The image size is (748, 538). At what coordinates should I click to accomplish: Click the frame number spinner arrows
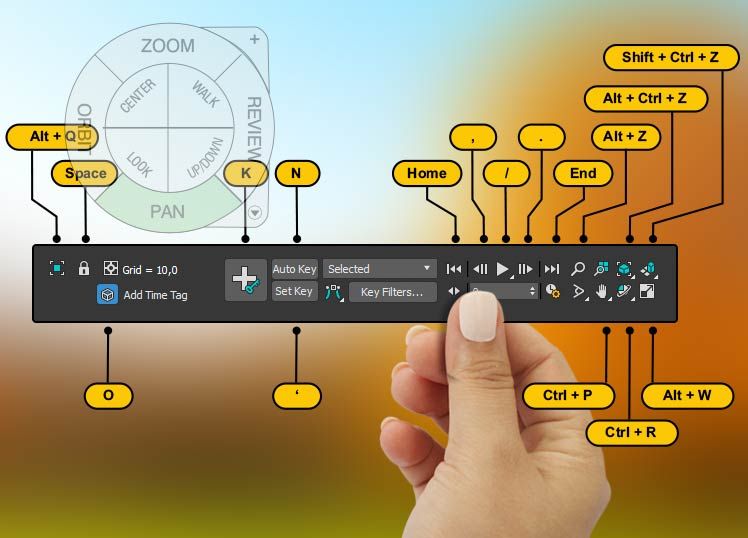(x=532, y=291)
